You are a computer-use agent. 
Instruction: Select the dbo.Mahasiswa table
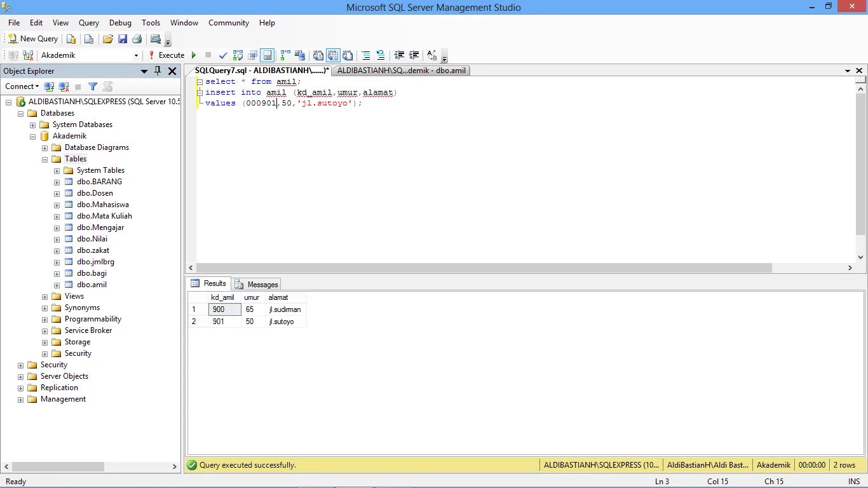click(103, 205)
